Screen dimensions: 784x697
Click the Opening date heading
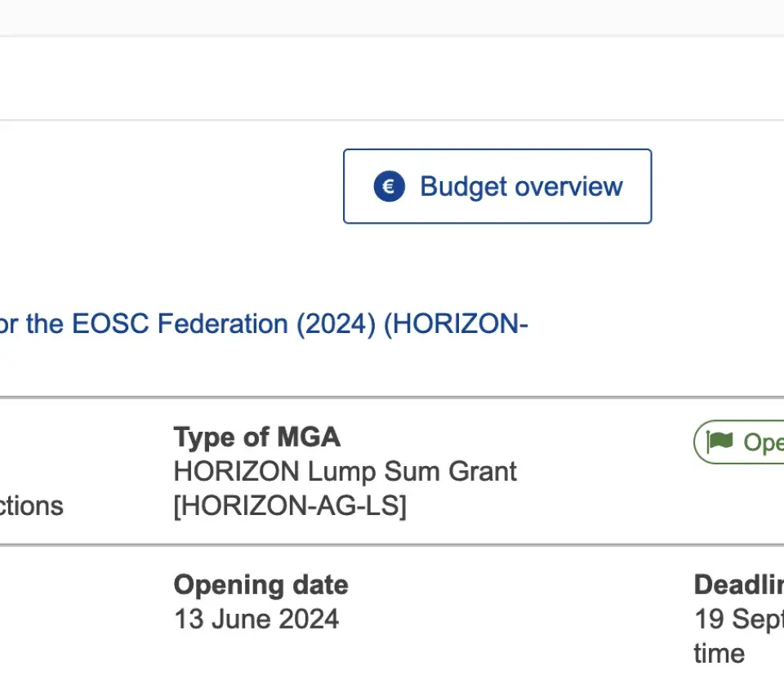point(261,584)
